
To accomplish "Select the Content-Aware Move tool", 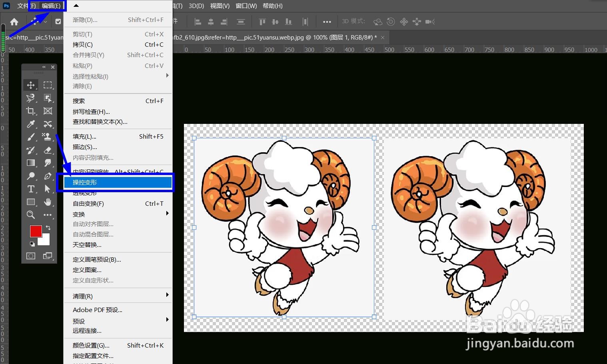I will point(48,124).
